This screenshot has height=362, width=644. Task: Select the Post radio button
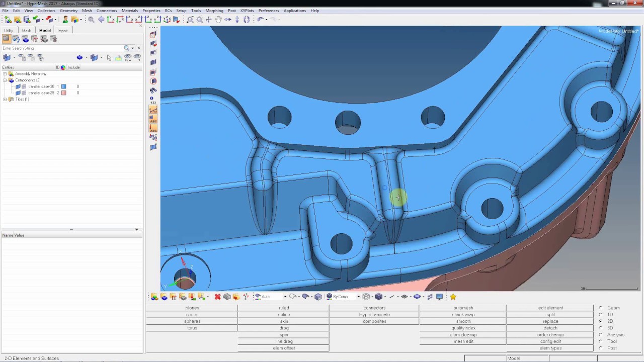[600, 348]
